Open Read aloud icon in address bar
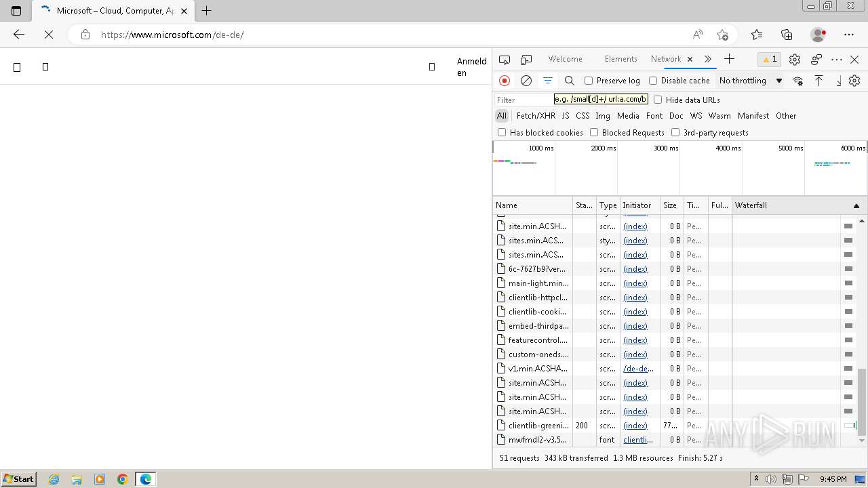The width and height of the screenshot is (868, 488). click(x=698, y=35)
